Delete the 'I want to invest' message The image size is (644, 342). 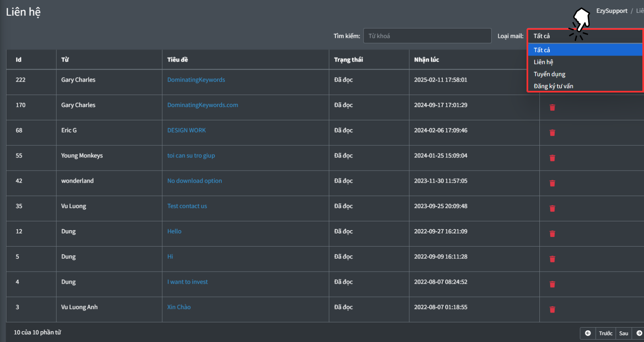click(x=552, y=284)
